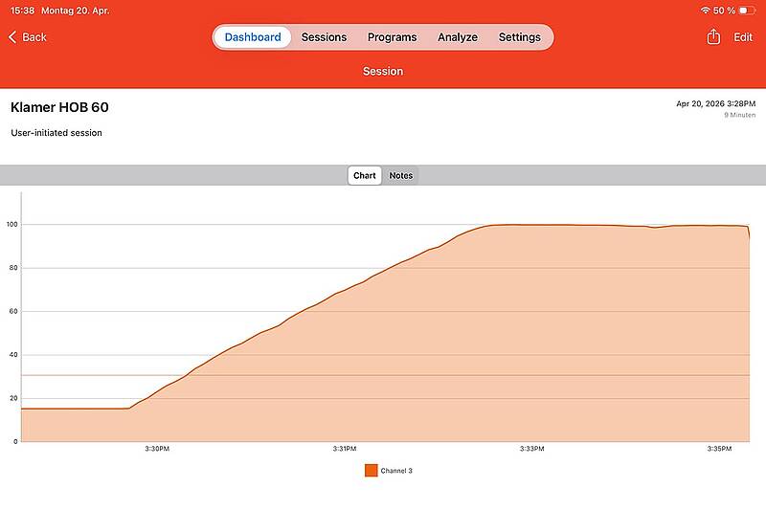
Task: Switch to the Notes segment
Action: [x=401, y=175]
